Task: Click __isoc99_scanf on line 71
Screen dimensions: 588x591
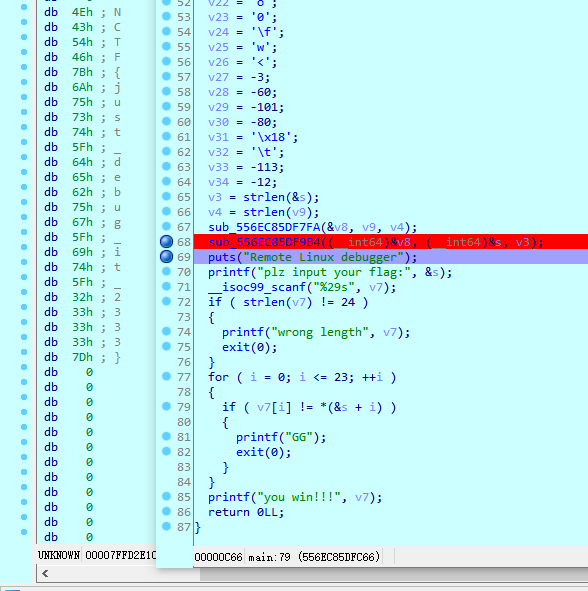Action: [257, 287]
